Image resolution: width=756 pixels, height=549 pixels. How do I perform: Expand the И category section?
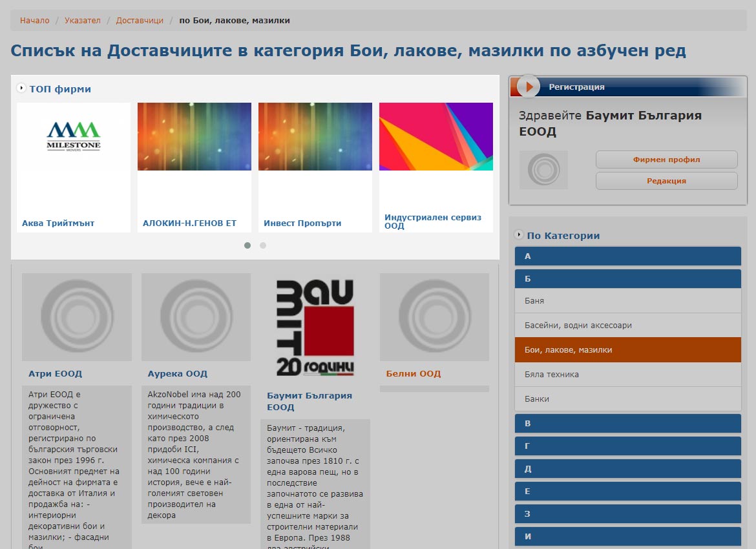point(628,537)
